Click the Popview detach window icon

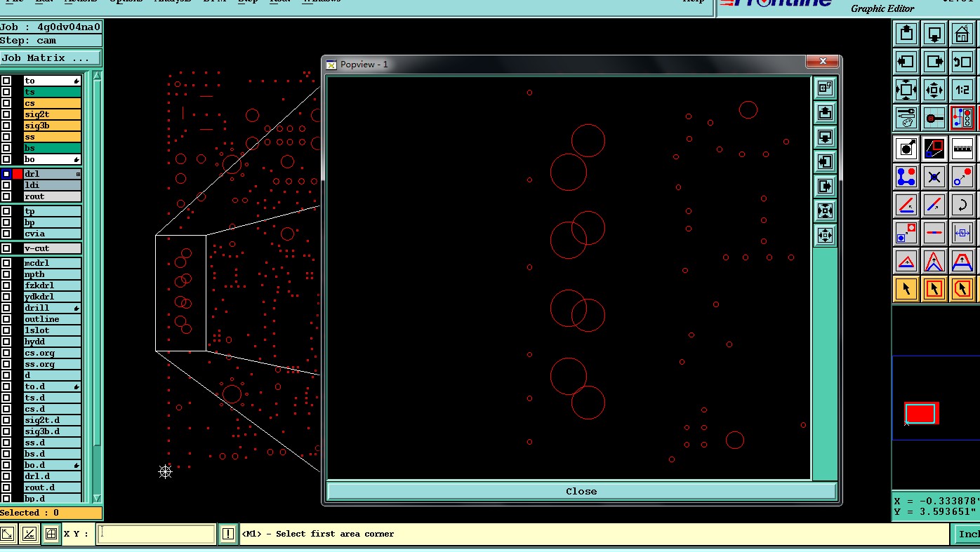(x=825, y=88)
